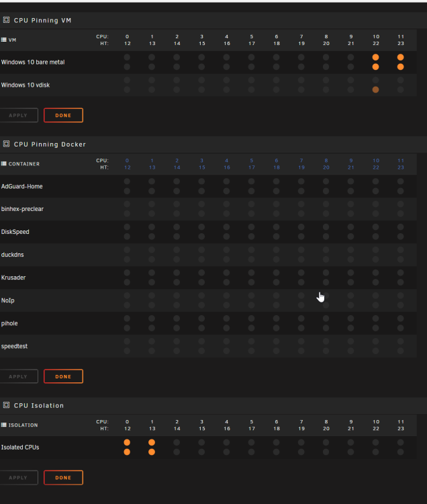Click Done under CPU Pinning Docker
Image resolution: width=427 pixels, height=504 pixels.
click(63, 376)
